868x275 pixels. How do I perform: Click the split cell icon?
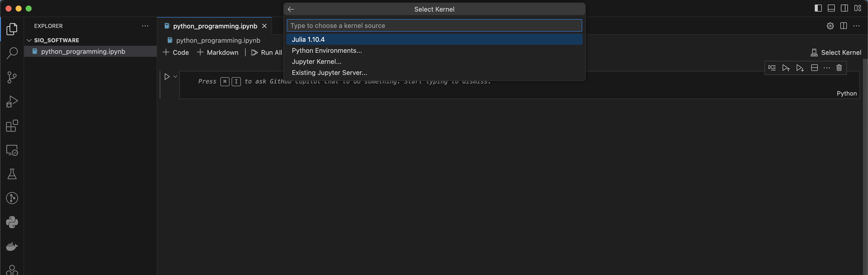click(x=814, y=68)
